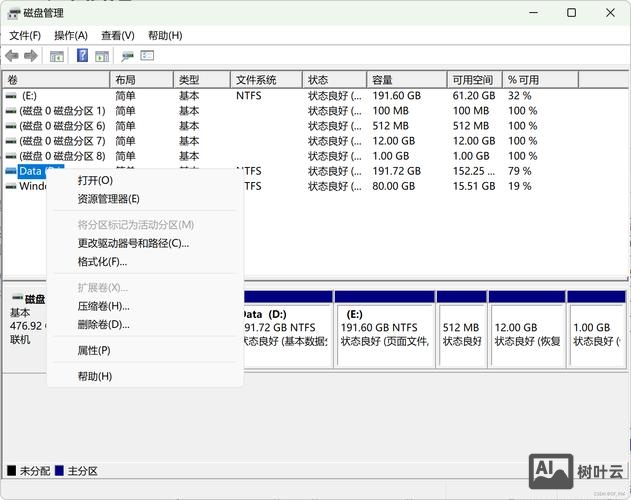
Task: Click 152.25 free space cell of Data
Action: click(474, 171)
